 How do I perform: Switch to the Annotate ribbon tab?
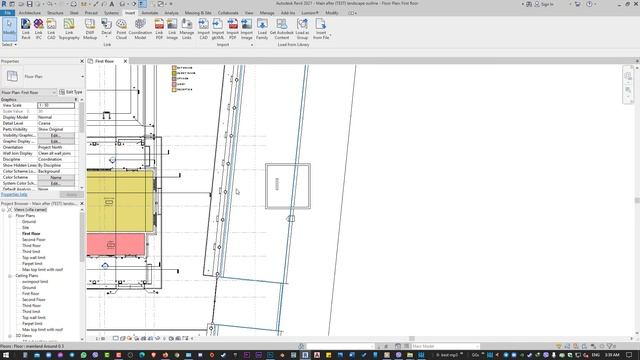coord(149,13)
